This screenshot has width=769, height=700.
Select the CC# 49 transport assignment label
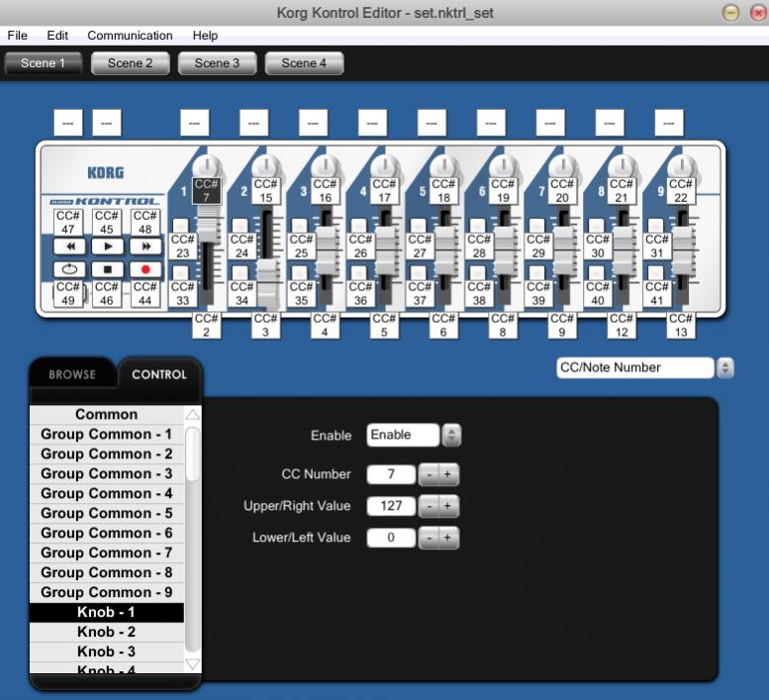[x=68, y=293]
